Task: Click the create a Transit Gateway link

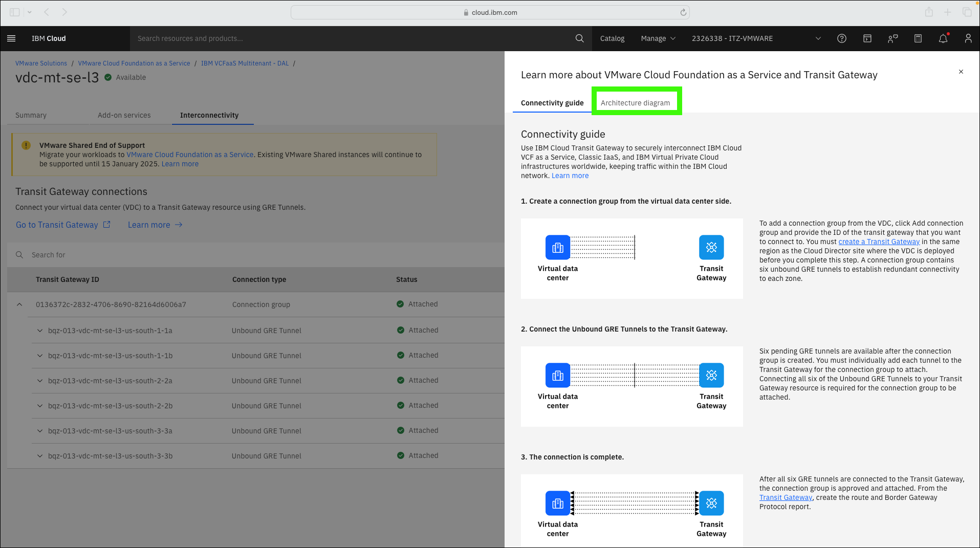Action: point(879,242)
